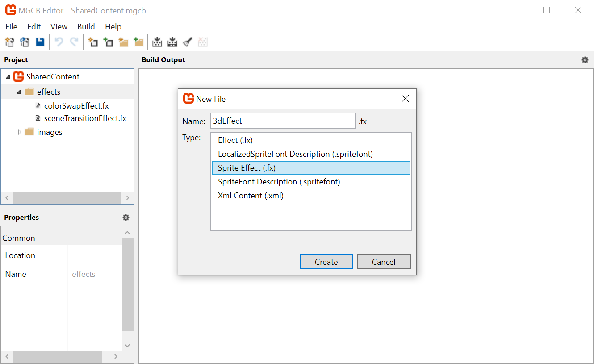Viewport: 594px width, 364px height.
Task: Clean the build output
Action: (x=187, y=42)
